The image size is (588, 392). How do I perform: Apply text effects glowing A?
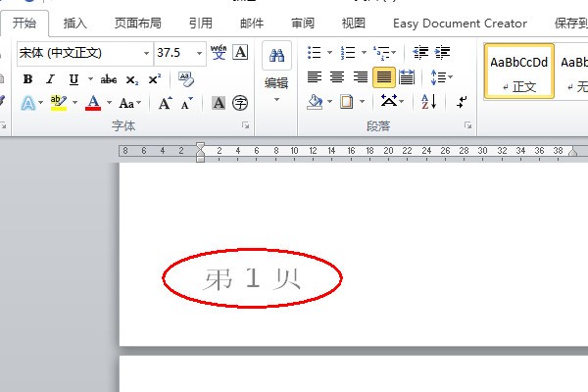28,103
